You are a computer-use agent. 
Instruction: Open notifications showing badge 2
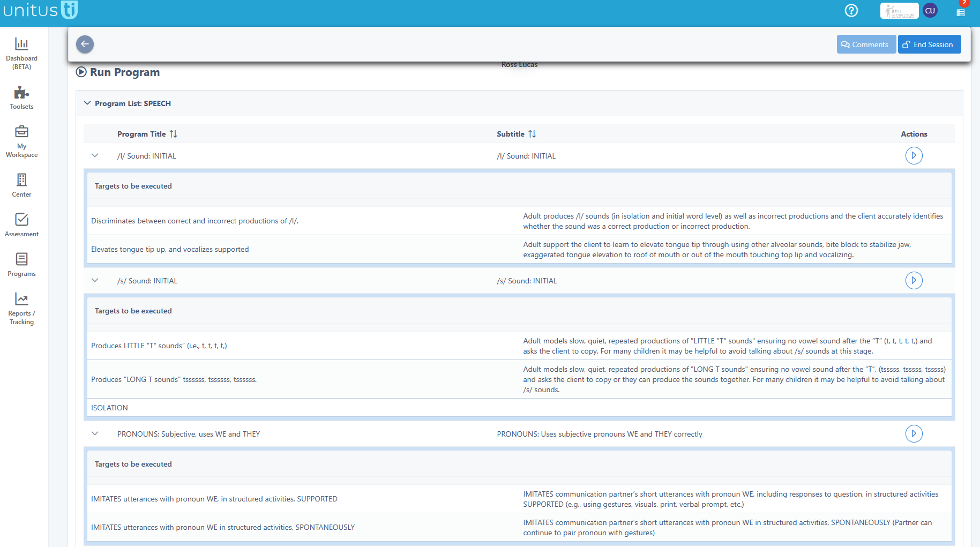point(960,12)
